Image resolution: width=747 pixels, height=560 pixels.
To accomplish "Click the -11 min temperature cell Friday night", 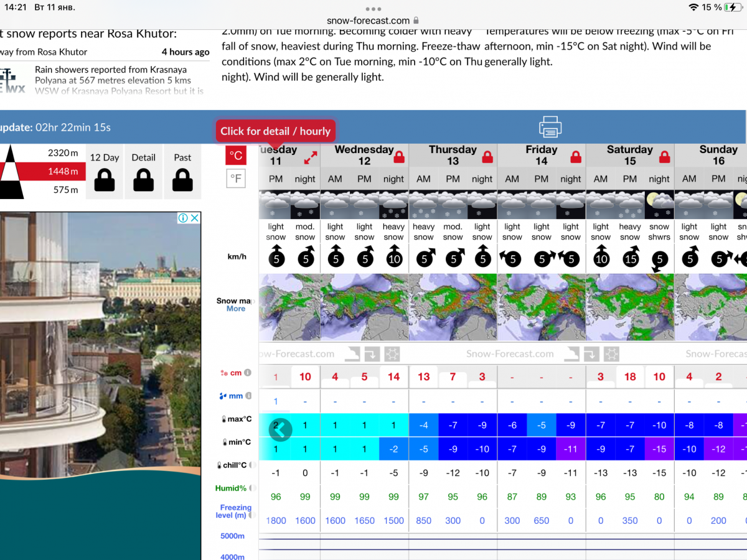I will tap(571, 449).
